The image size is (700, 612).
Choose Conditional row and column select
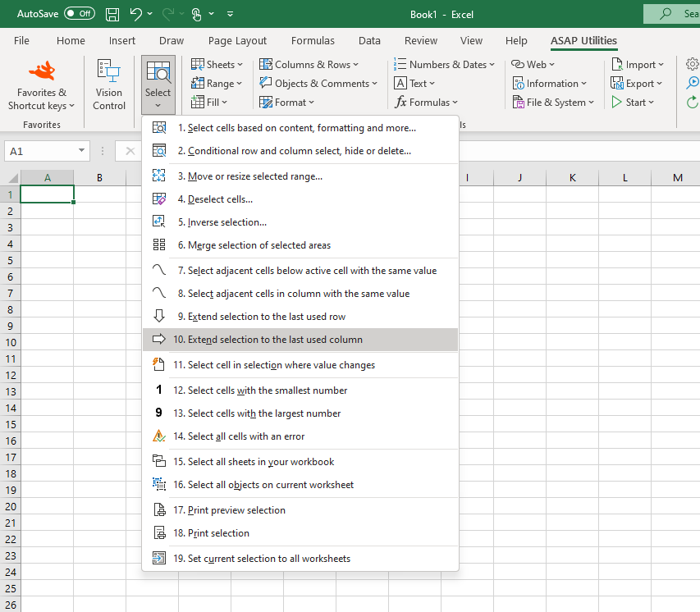[x=300, y=151]
